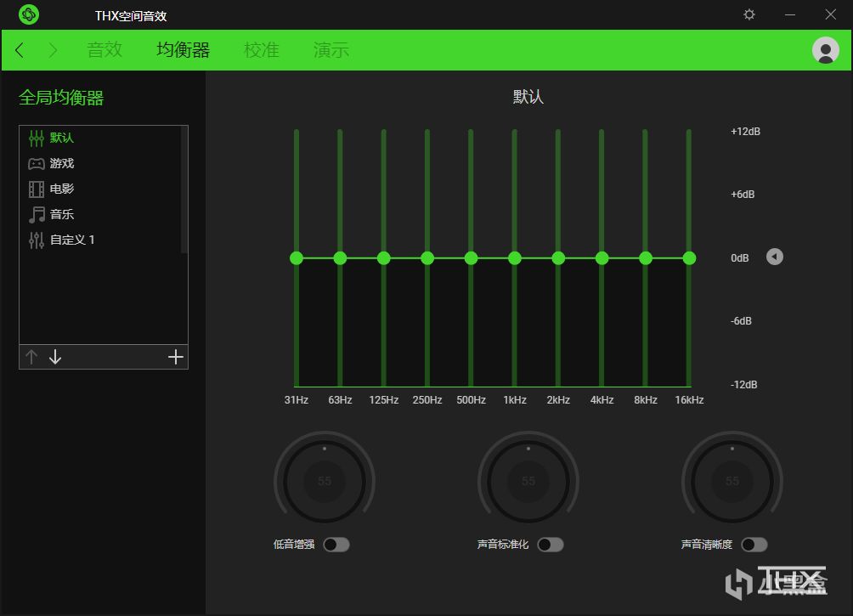Click the bass boost knob dial
Viewport: 853px width, 616px height.
tap(324, 481)
